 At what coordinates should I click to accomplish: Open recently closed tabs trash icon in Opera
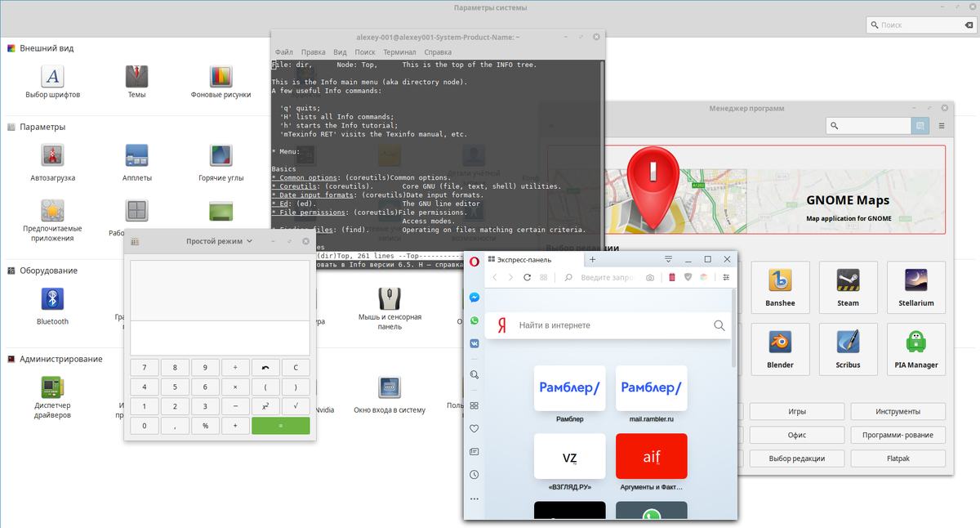coord(670,277)
